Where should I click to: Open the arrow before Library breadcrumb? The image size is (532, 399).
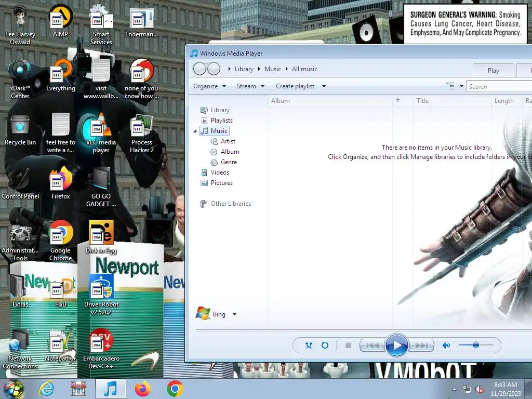[229, 69]
